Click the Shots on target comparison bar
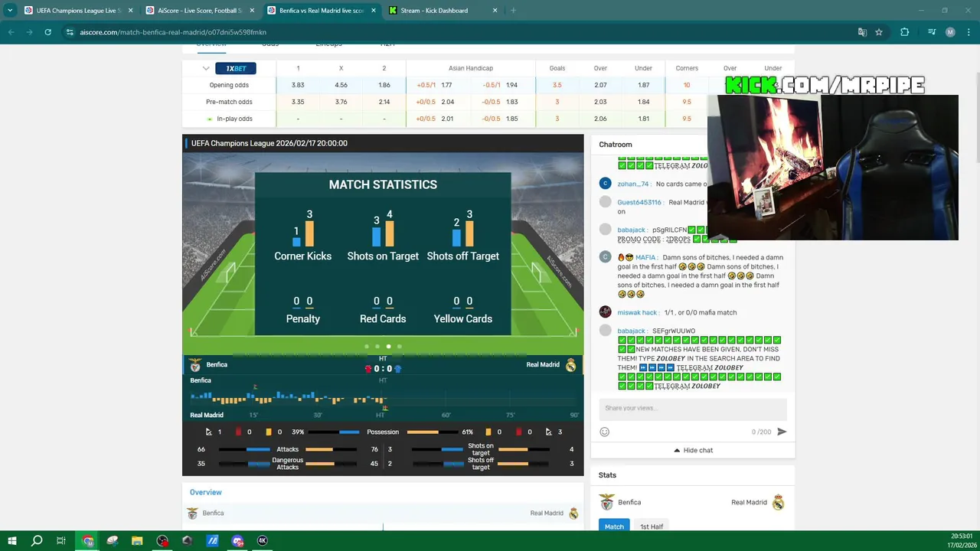980x551 pixels. (x=480, y=449)
